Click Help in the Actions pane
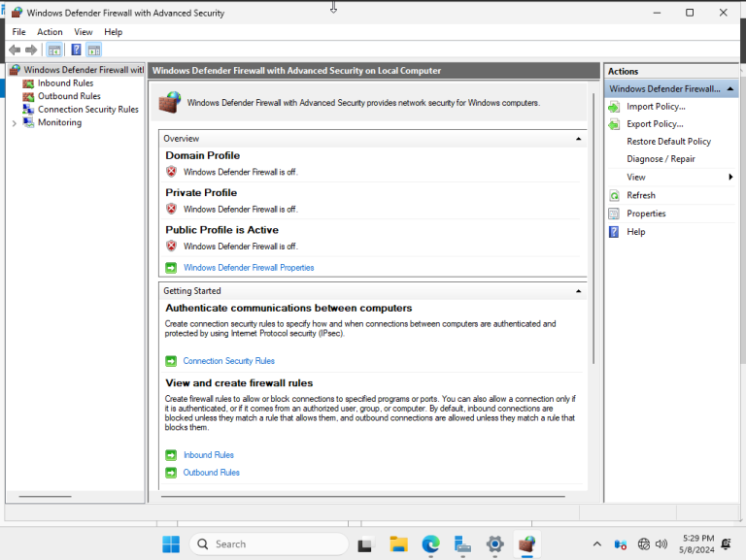 [x=635, y=232]
